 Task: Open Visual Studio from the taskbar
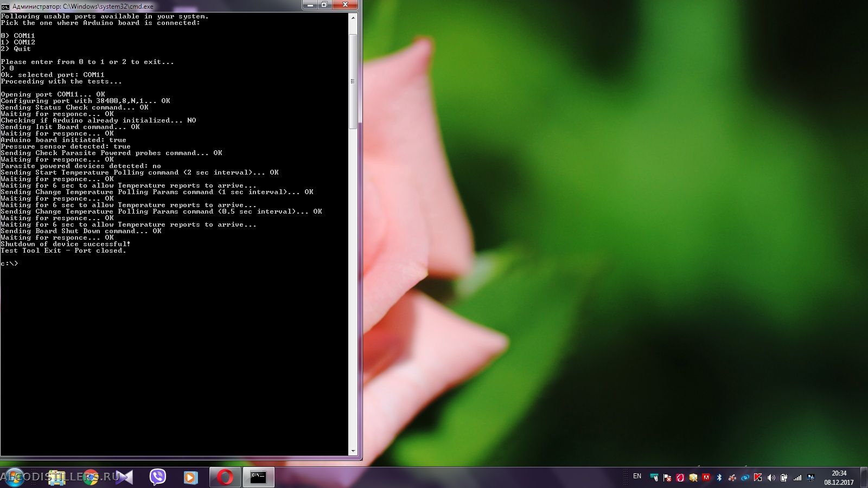124,477
